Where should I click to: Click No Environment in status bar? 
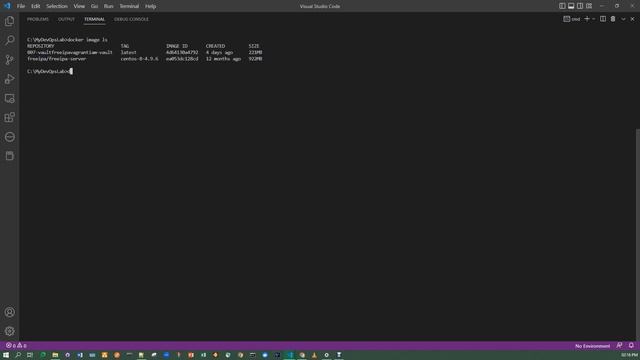(592, 346)
